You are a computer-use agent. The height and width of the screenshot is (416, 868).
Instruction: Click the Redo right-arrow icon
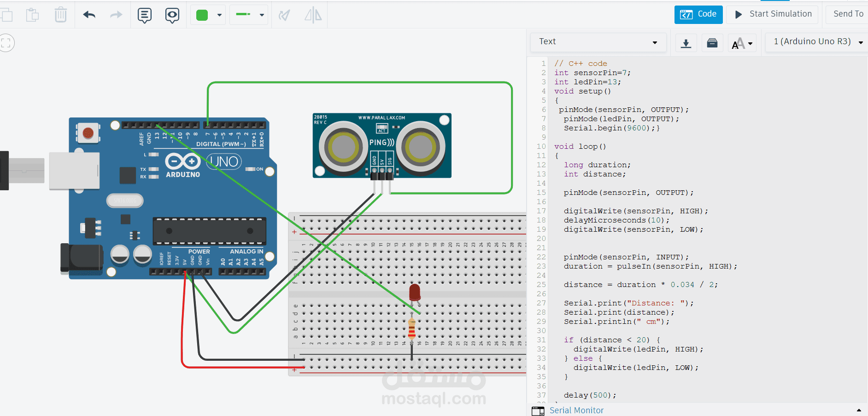(116, 15)
